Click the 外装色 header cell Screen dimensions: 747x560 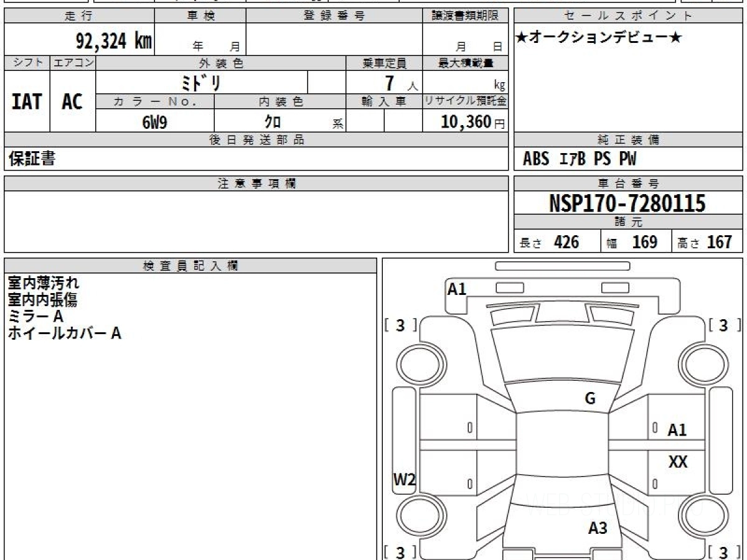pos(221,63)
